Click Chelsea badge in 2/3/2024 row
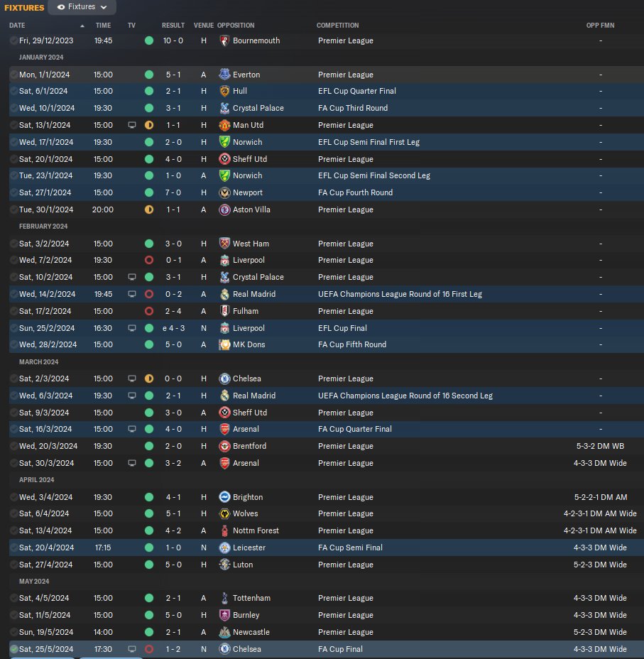 (x=225, y=378)
